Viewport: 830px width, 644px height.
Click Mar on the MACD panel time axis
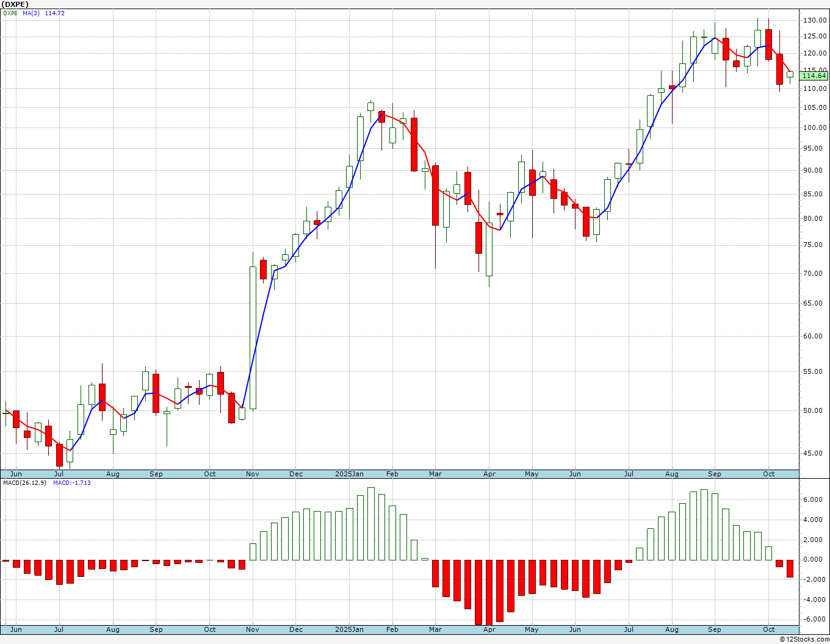click(435, 629)
